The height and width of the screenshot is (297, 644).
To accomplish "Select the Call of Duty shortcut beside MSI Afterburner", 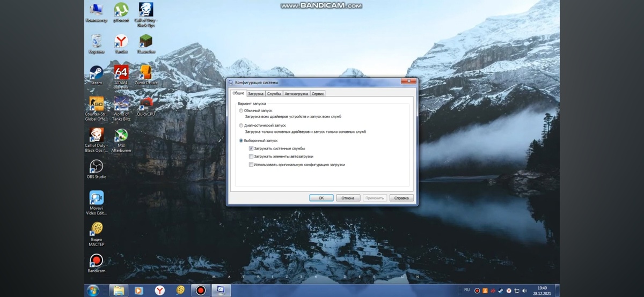I will [97, 140].
